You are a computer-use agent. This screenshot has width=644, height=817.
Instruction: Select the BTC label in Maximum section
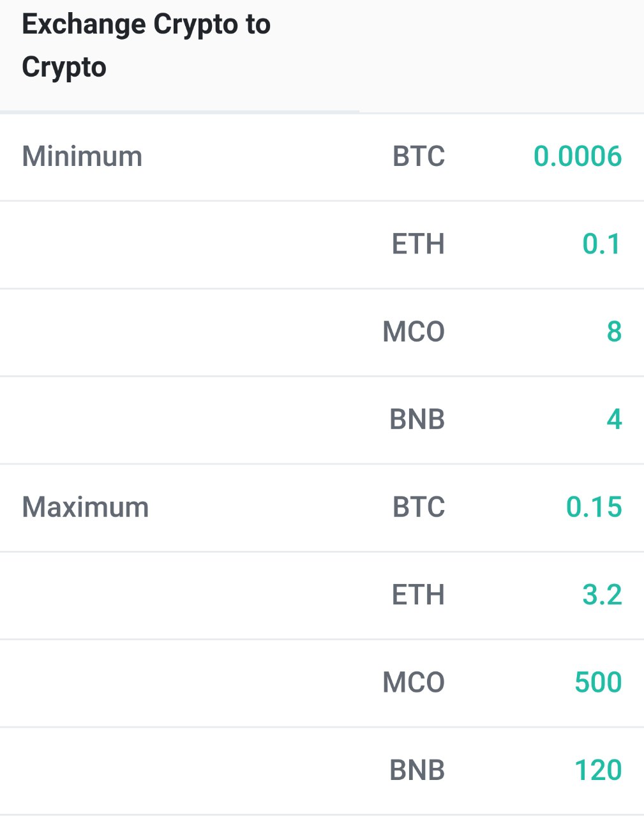tap(418, 507)
